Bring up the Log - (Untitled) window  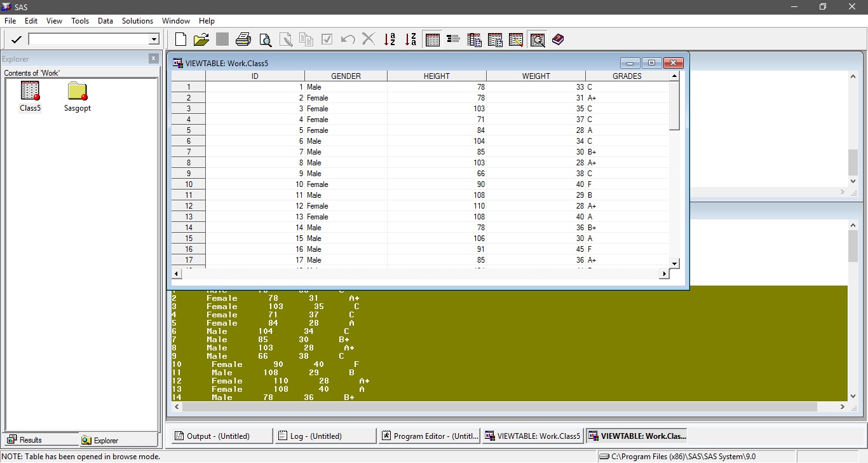point(325,436)
